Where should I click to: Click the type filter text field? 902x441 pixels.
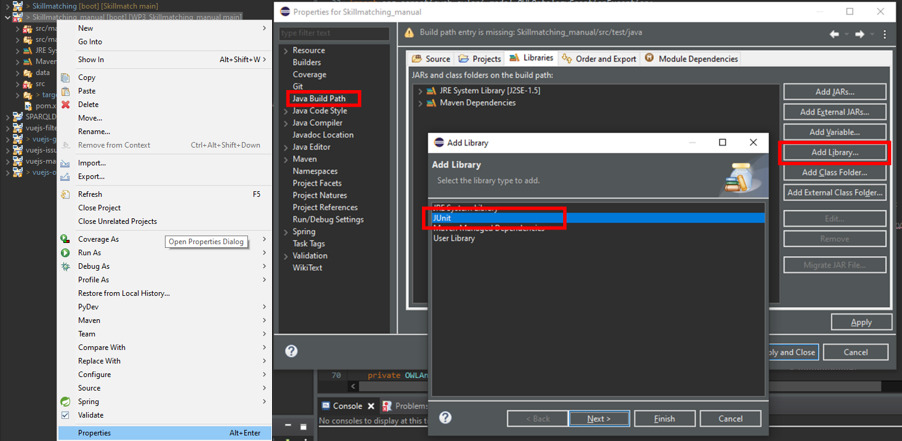pyautogui.click(x=334, y=33)
